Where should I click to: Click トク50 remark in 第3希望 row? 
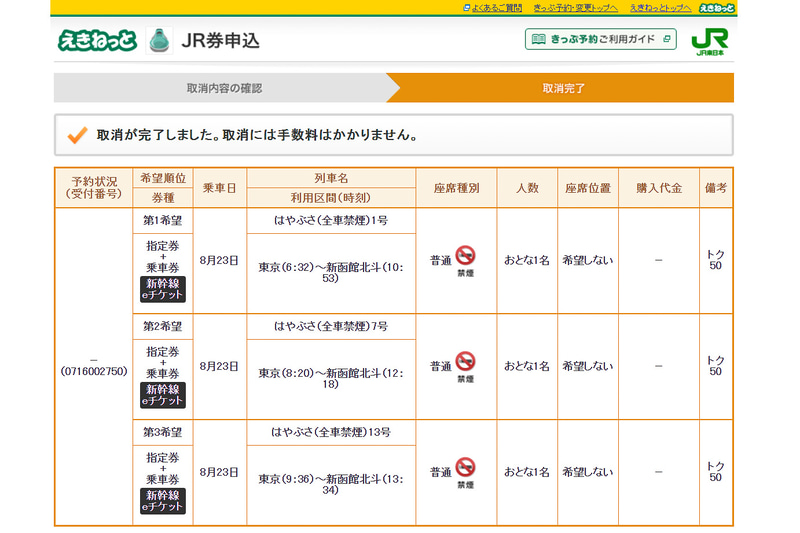tap(716, 472)
